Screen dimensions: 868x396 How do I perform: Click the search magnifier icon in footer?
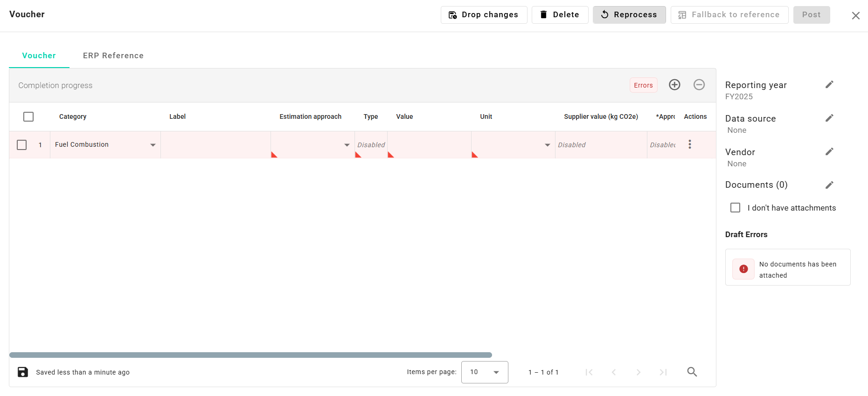point(692,372)
